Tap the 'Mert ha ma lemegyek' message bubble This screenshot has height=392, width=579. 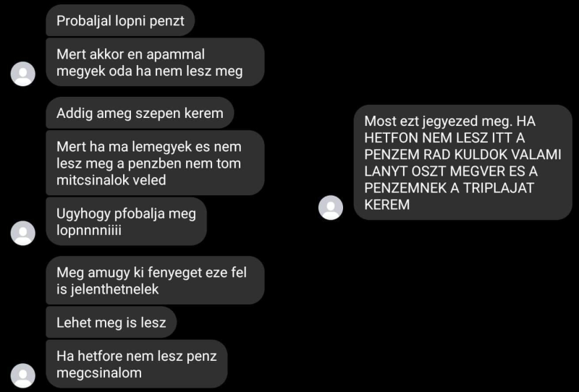(155, 163)
